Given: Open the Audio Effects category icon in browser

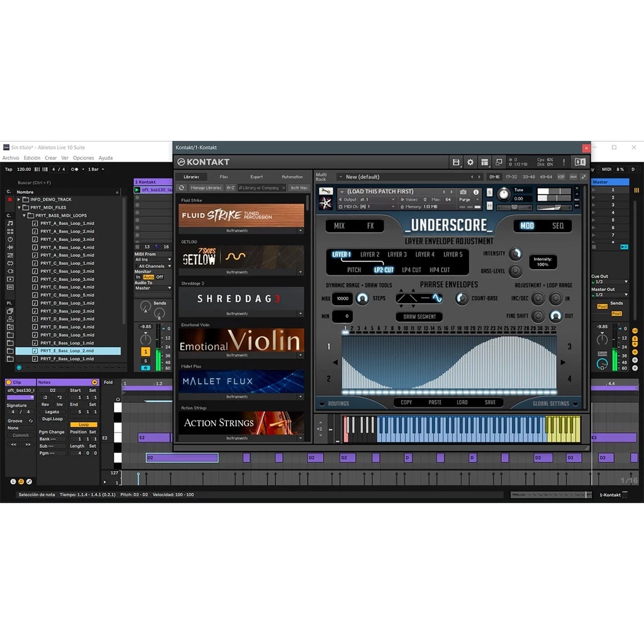Looking at the screenshot, I should click(10, 247).
